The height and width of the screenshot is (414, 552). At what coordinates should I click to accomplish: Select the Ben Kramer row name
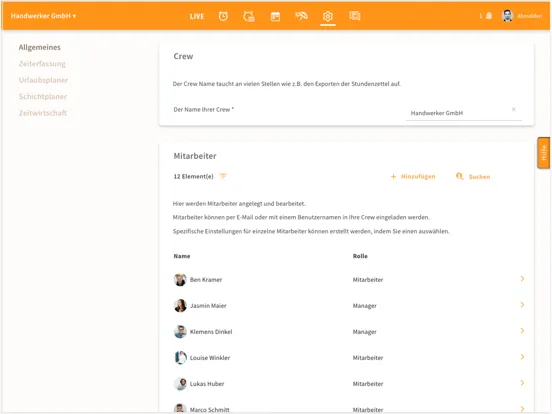pos(206,280)
